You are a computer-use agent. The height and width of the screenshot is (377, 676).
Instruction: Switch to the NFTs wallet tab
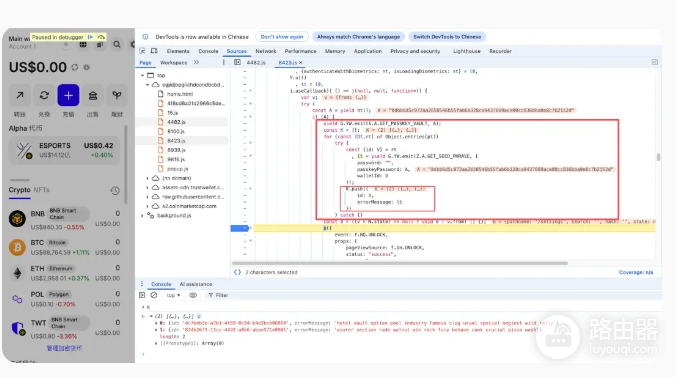(x=41, y=190)
